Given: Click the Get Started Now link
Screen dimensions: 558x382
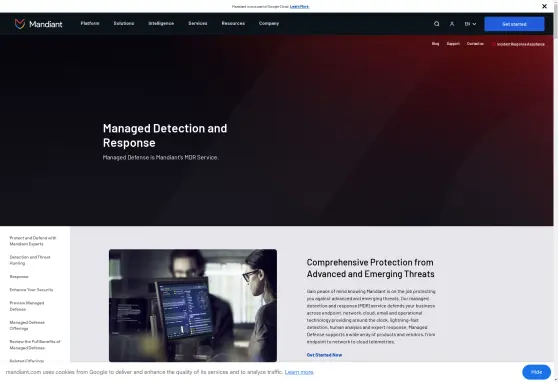Looking at the screenshot, I should click(324, 355).
